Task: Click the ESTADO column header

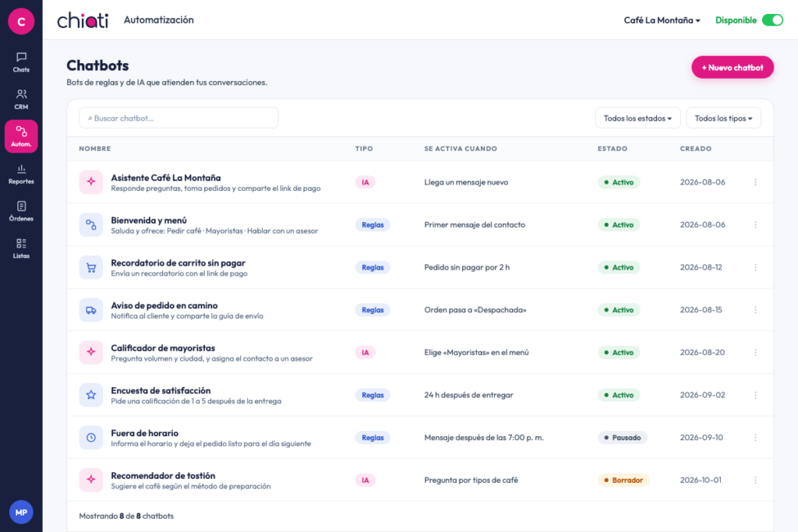Action: pyautogui.click(x=613, y=149)
